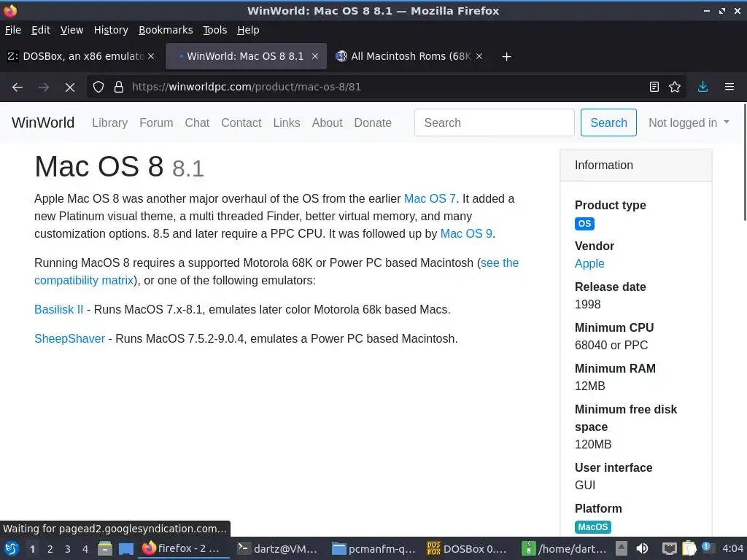Switch to workspace 2 in pager
The image size is (747, 560).
tap(50, 549)
